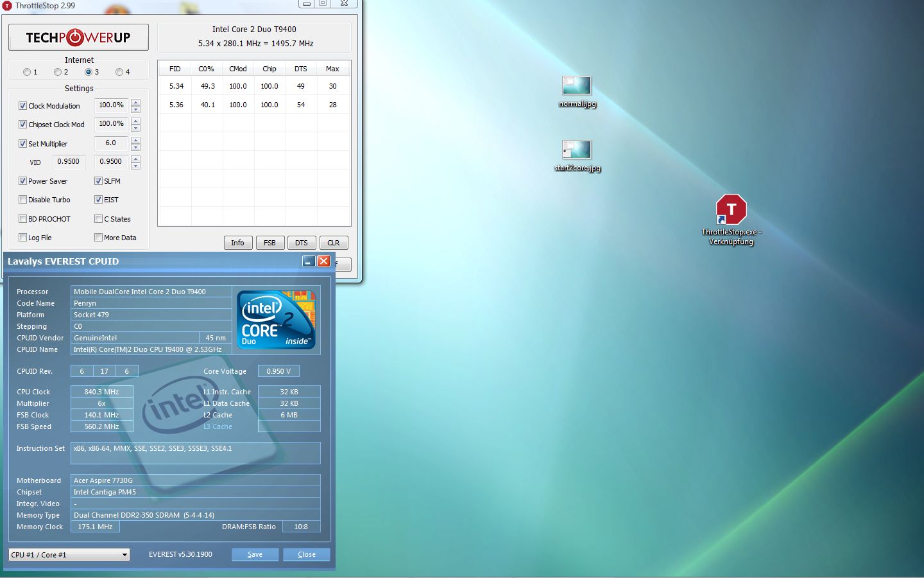Raise the Set Multiplier value with up arrow
The height and width of the screenshot is (578, 924).
[x=135, y=140]
